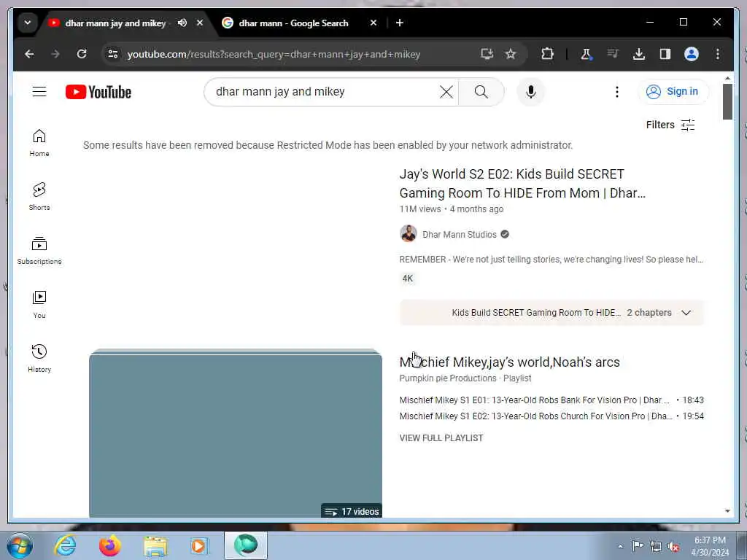This screenshot has height=560, width=747.
Task: Toggle the browser side panel
Action: (x=665, y=54)
